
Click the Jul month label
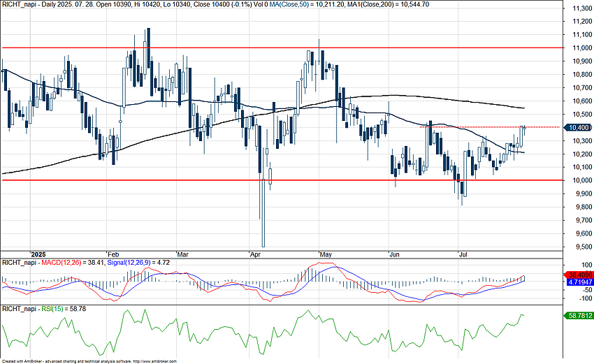point(463,254)
